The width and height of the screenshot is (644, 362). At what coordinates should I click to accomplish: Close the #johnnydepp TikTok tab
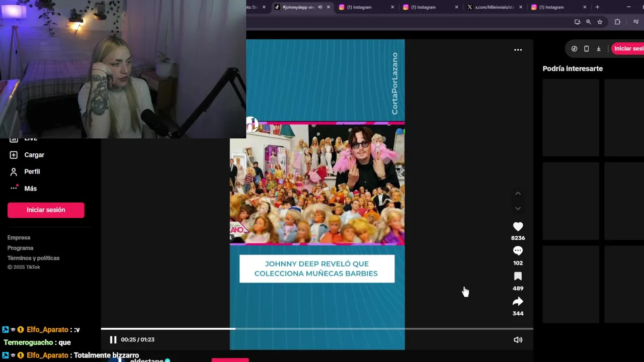tap(329, 7)
